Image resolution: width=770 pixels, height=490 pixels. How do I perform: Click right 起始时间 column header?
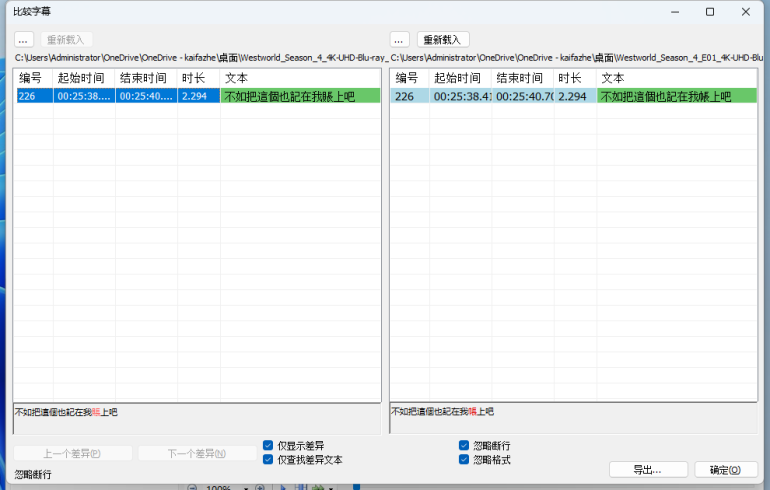[x=461, y=78]
